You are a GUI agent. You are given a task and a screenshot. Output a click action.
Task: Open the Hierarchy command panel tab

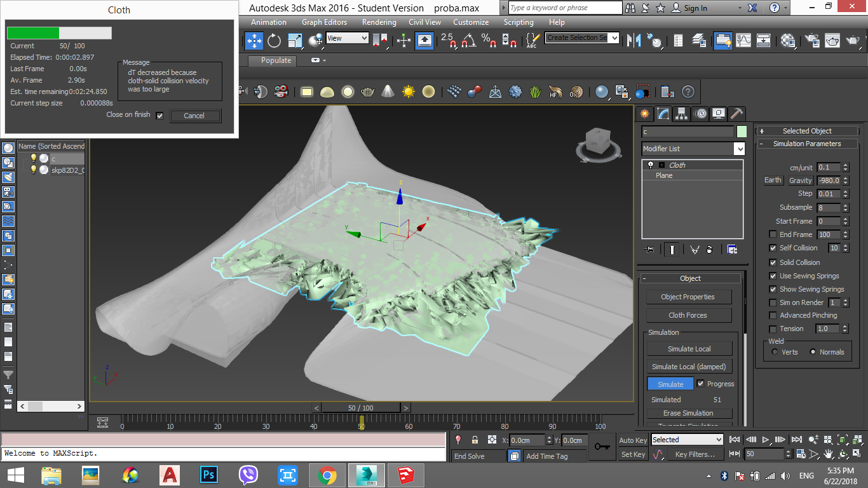pos(682,114)
